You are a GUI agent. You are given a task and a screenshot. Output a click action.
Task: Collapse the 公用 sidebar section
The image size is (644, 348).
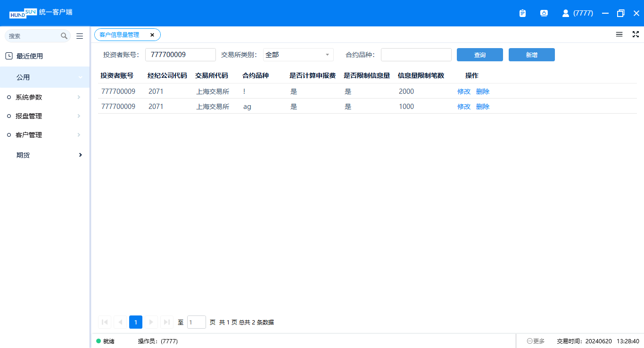pyautogui.click(x=81, y=77)
